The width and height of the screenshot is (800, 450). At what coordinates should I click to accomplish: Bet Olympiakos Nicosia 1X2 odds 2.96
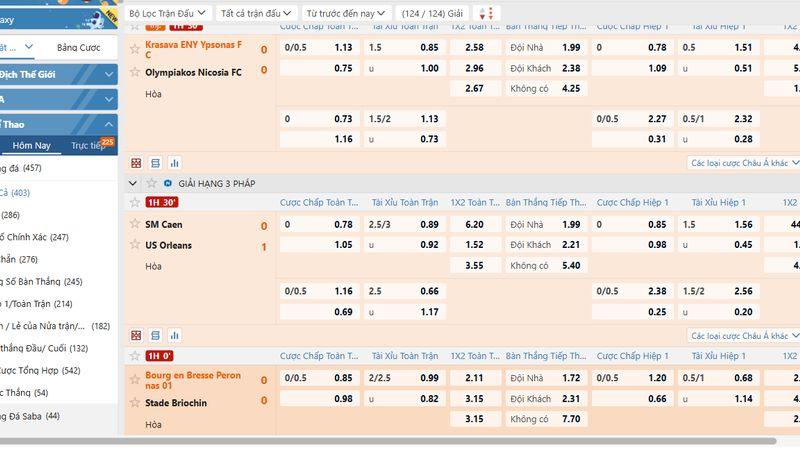[x=474, y=68]
